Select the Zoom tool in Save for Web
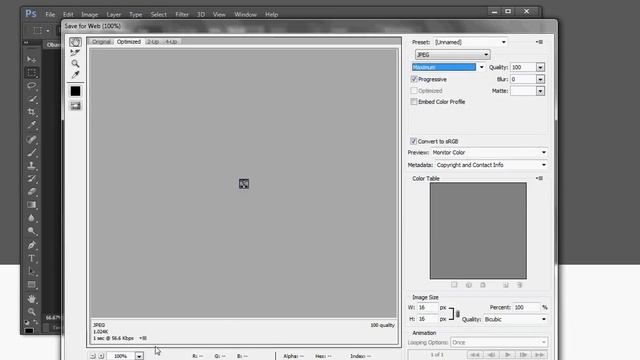This screenshot has height=360, width=640. 75,64
